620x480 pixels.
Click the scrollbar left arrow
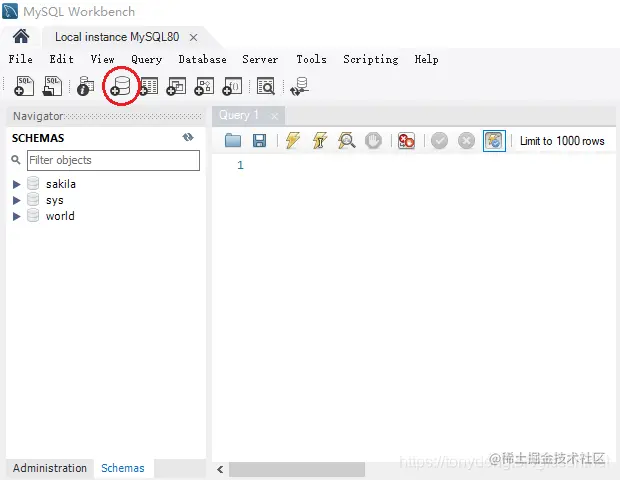click(220, 469)
